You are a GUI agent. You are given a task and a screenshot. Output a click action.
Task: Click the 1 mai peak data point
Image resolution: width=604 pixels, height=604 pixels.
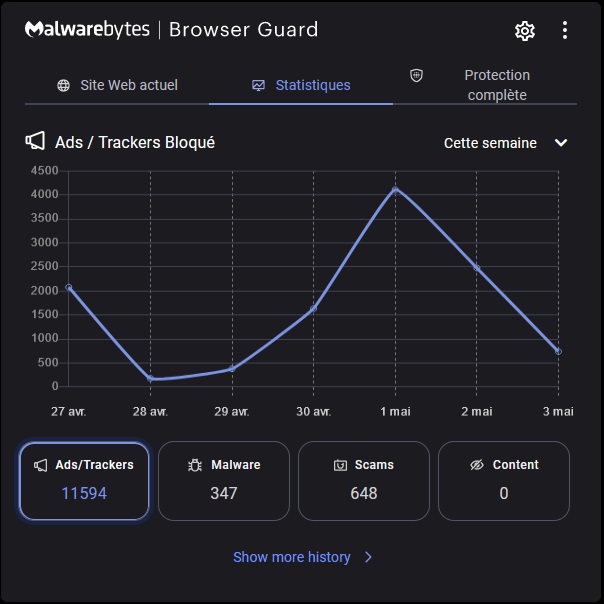tap(395, 189)
